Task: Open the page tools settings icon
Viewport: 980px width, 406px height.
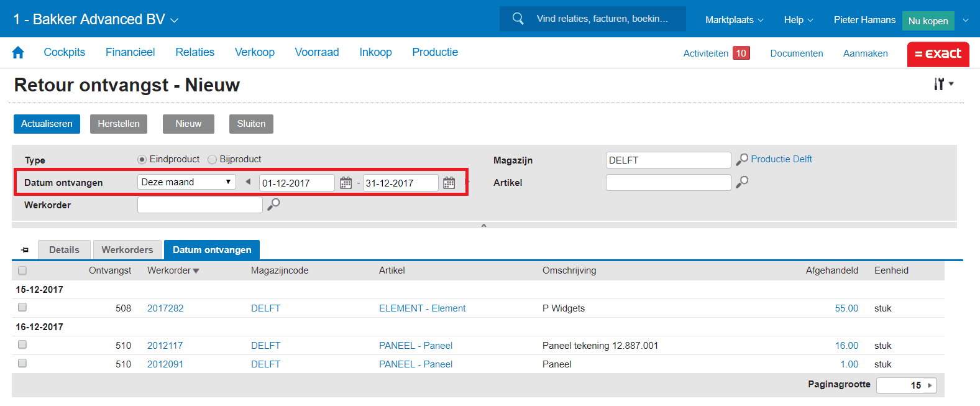Action: click(x=943, y=84)
